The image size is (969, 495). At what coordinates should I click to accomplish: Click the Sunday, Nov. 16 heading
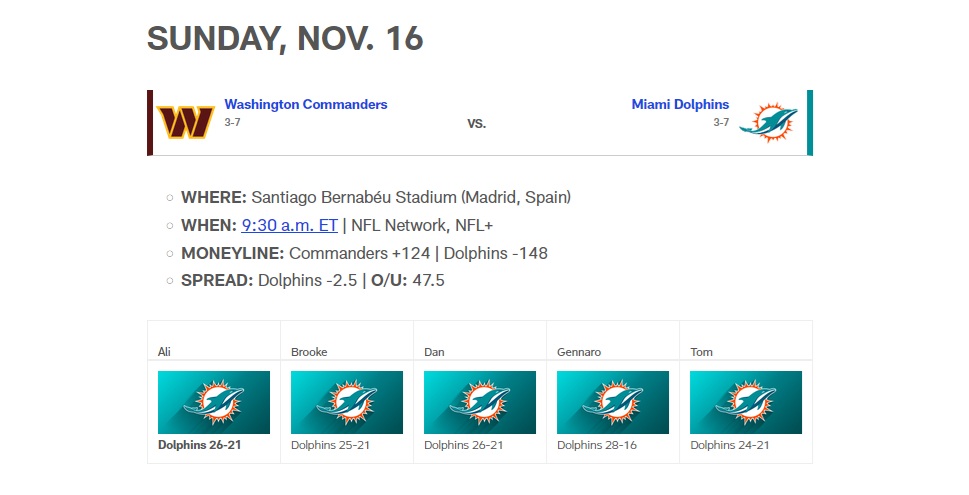[285, 38]
